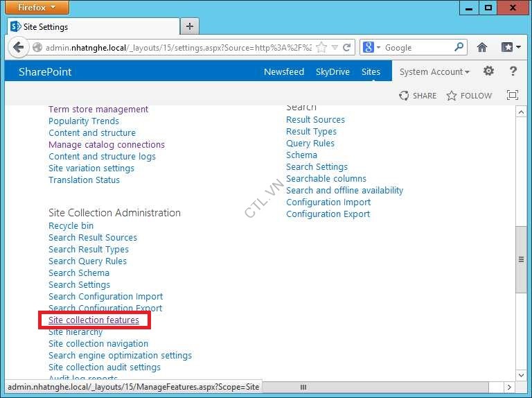Bookmark this page with star icon
The width and height of the screenshot is (532, 398).
click(321, 48)
